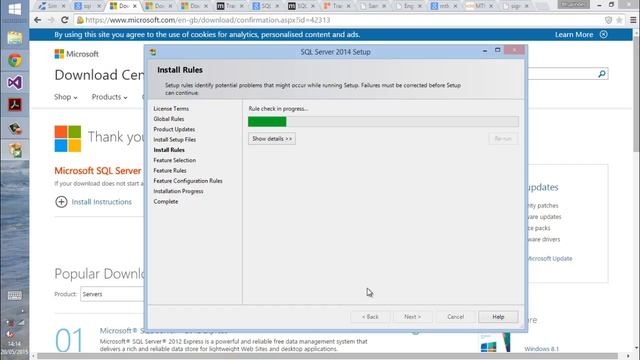Image resolution: width=640 pixels, height=360 pixels.
Task: Select Install Rules step in sidebar
Action: (x=169, y=150)
